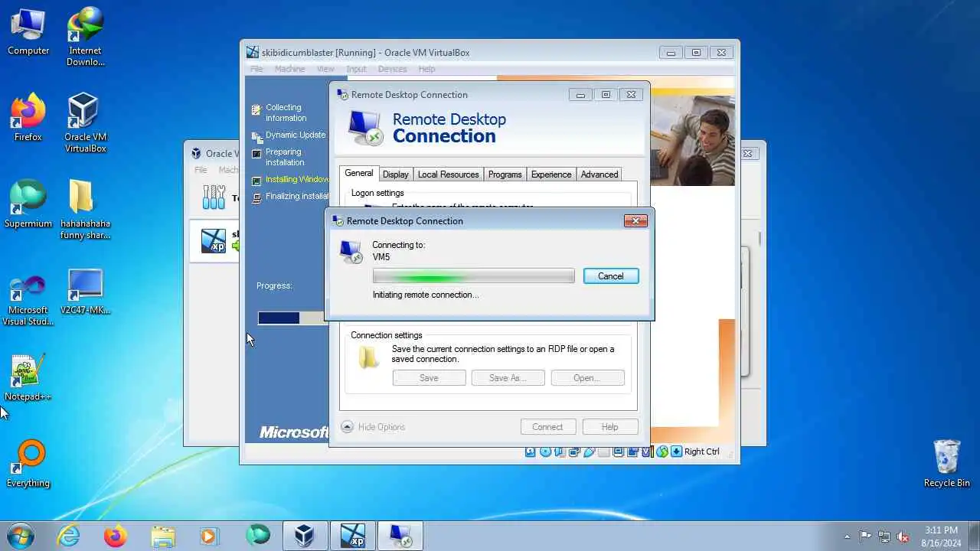Select the Everything desktop shortcut
The image size is (980, 551).
click(x=28, y=464)
